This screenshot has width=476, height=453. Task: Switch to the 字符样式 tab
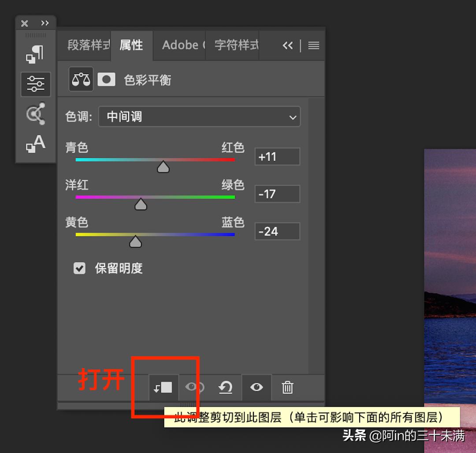tap(235, 45)
